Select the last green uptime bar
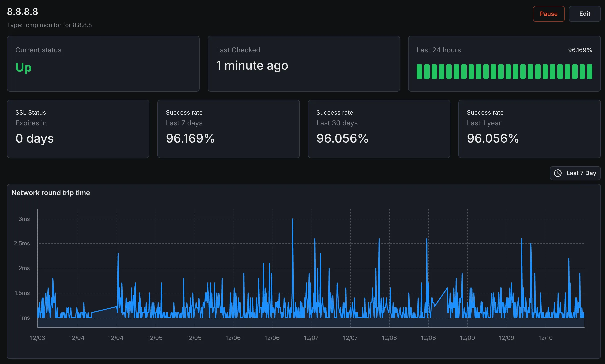 (x=590, y=72)
